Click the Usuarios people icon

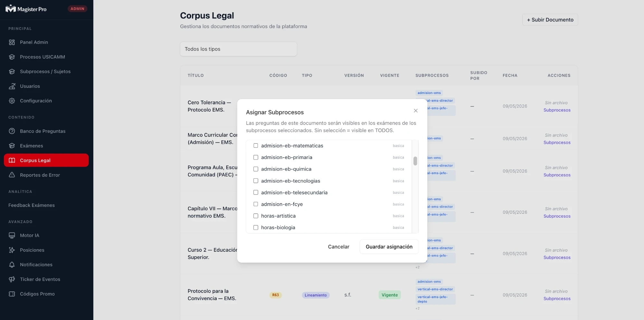click(12, 86)
